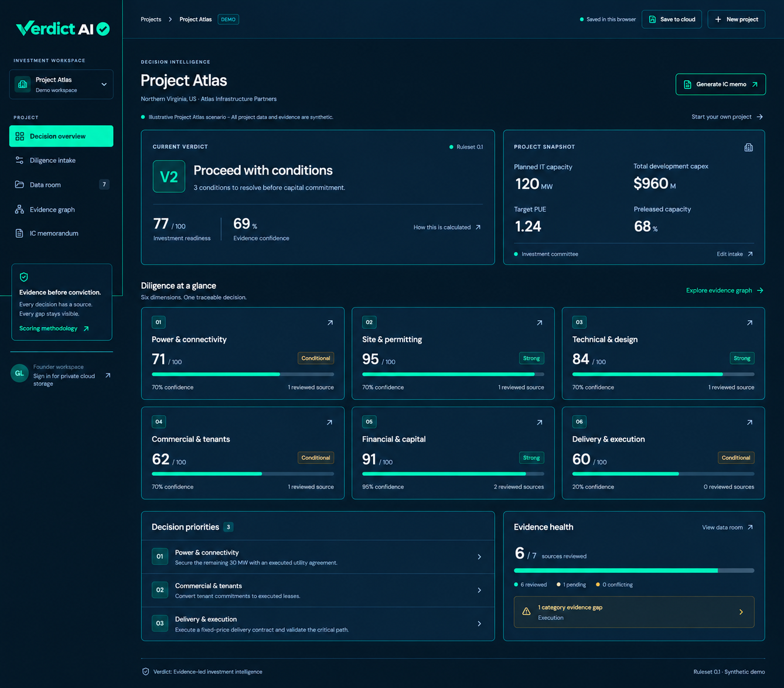This screenshot has width=784, height=688.
Task: Select Decision overview in the sidebar
Action: [x=61, y=136]
